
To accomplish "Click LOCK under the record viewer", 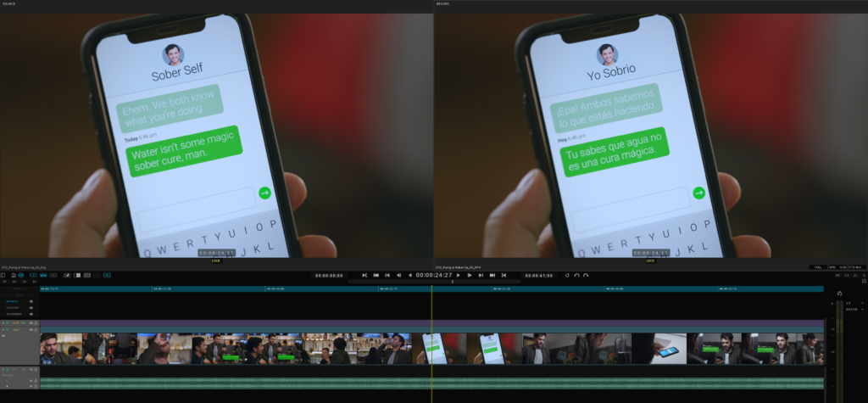I will [650, 260].
